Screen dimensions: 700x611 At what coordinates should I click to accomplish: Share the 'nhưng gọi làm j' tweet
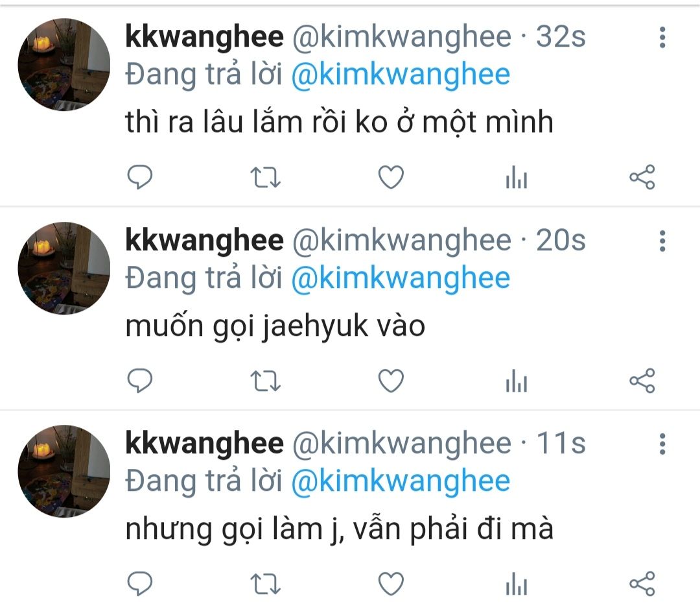tap(642, 583)
